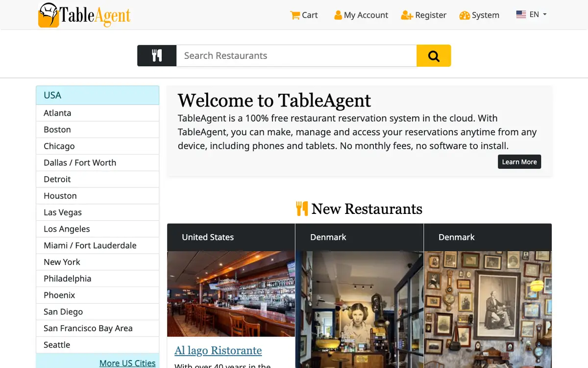Image resolution: width=588 pixels, height=368 pixels.
Task: Click the My Account person icon
Action: pos(338,15)
